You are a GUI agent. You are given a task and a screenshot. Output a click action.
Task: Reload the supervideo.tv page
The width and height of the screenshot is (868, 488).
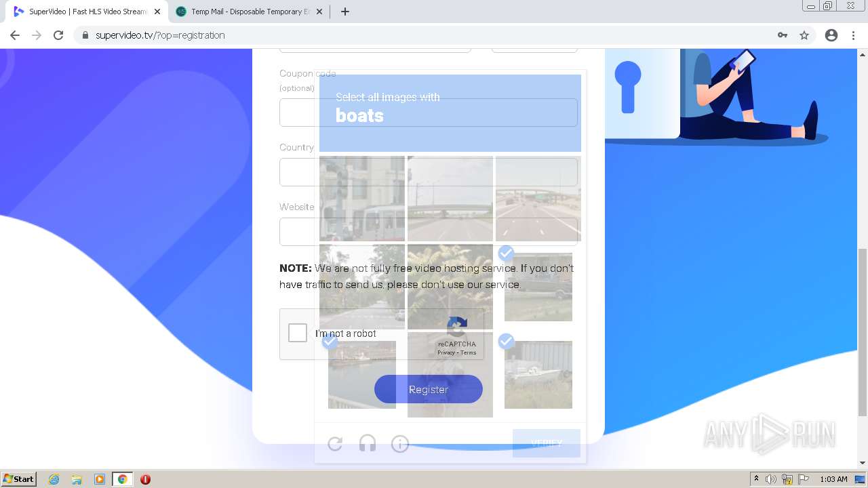58,35
